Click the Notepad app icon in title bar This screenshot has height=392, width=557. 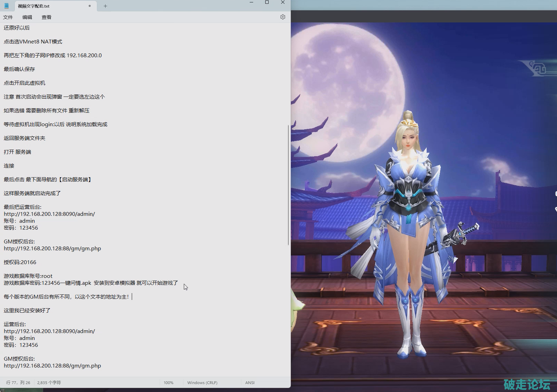click(7, 6)
